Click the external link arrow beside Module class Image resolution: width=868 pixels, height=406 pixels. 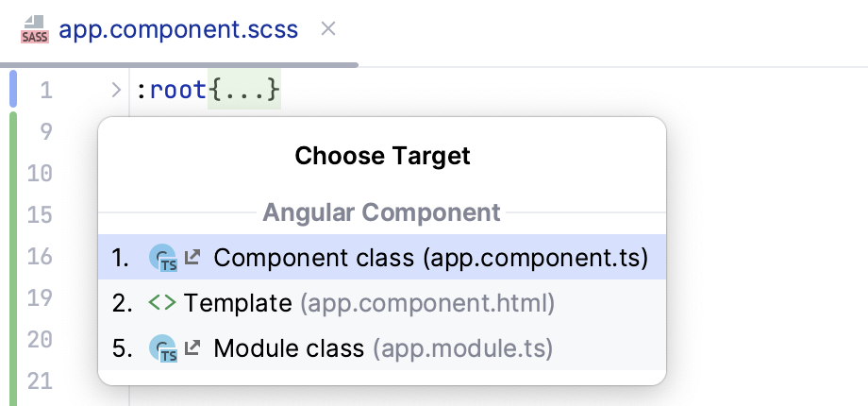coord(192,347)
